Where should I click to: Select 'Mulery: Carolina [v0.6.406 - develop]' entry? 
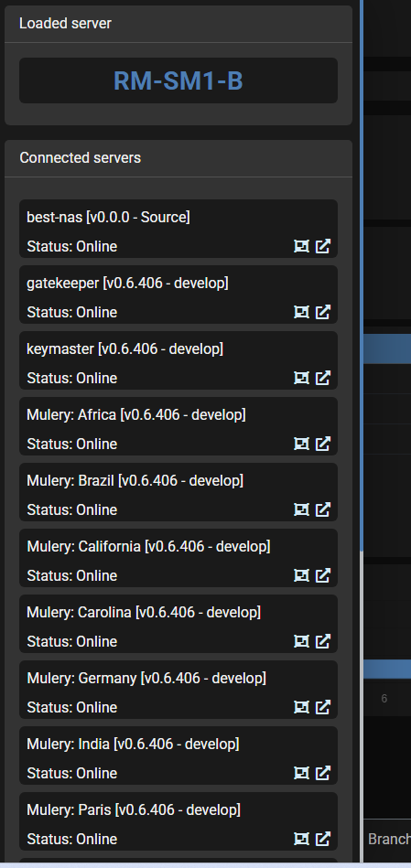pos(144,613)
